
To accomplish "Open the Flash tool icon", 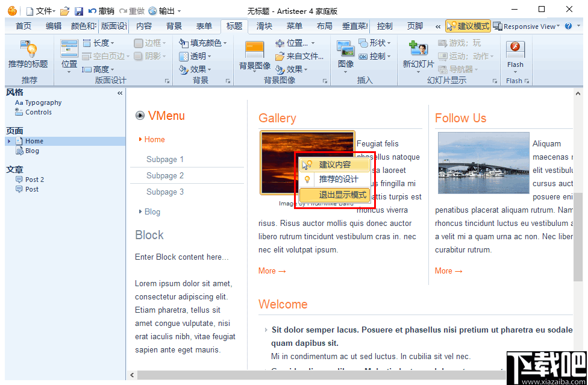I will click(x=515, y=54).
